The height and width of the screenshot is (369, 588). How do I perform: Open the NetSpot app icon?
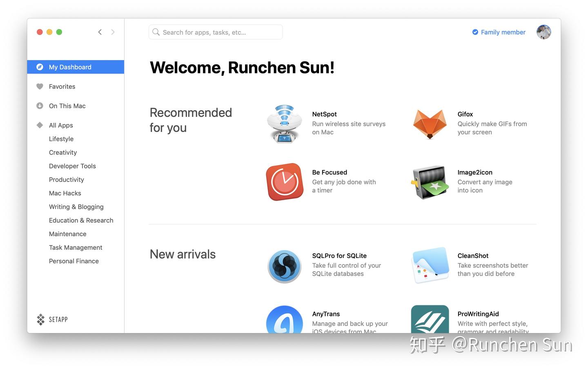point(284,124)
